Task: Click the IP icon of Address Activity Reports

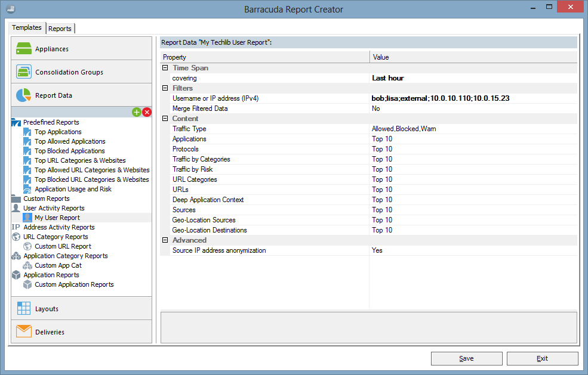Action: coord(16,227)
